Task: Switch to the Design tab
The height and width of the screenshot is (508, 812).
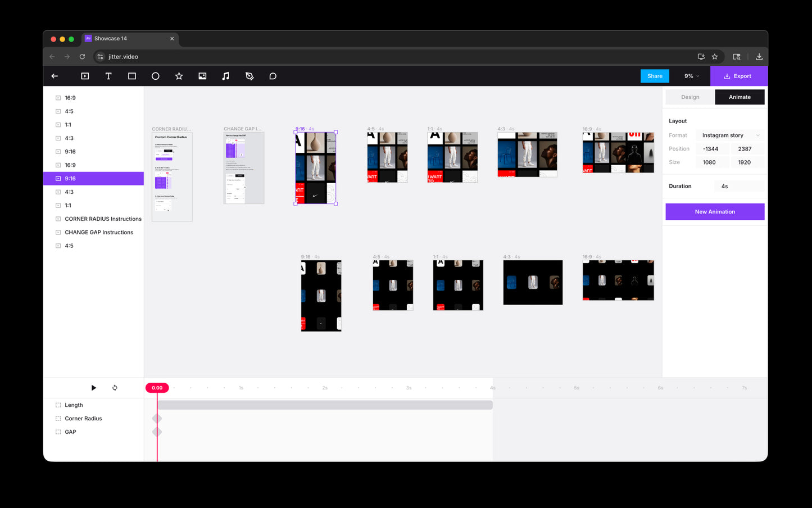Action: point(690,97)
